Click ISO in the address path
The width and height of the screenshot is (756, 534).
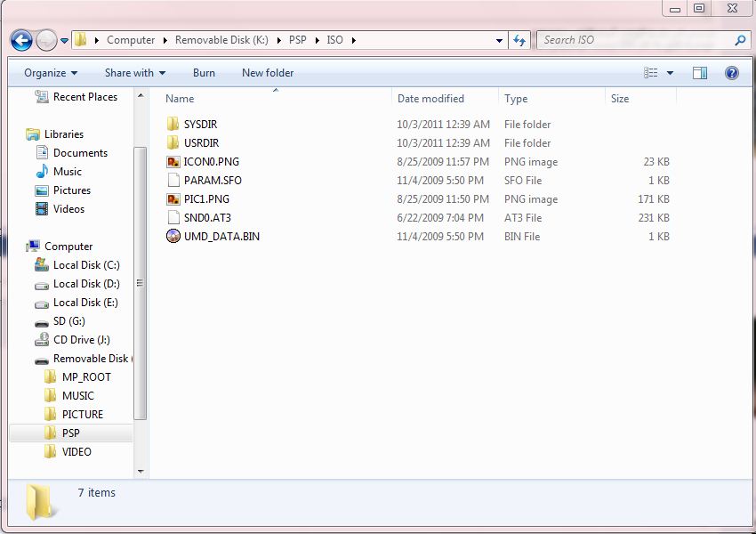pos(334,40)
